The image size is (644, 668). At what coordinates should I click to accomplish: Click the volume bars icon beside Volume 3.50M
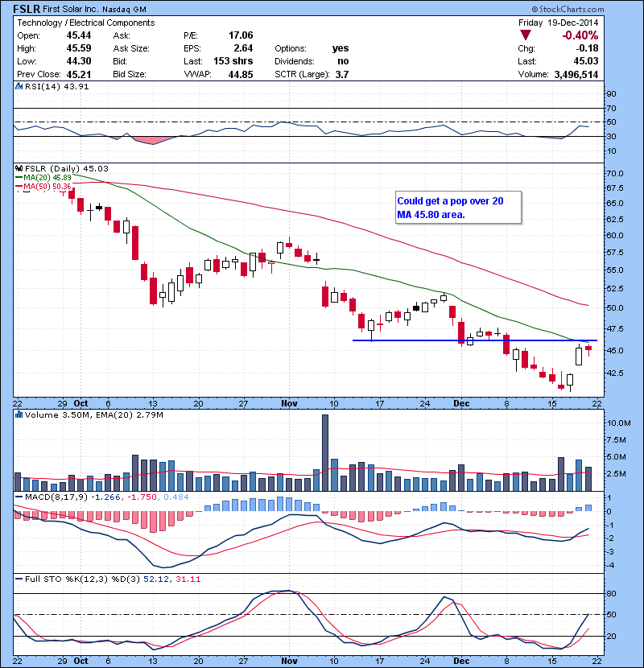point(19,414)
